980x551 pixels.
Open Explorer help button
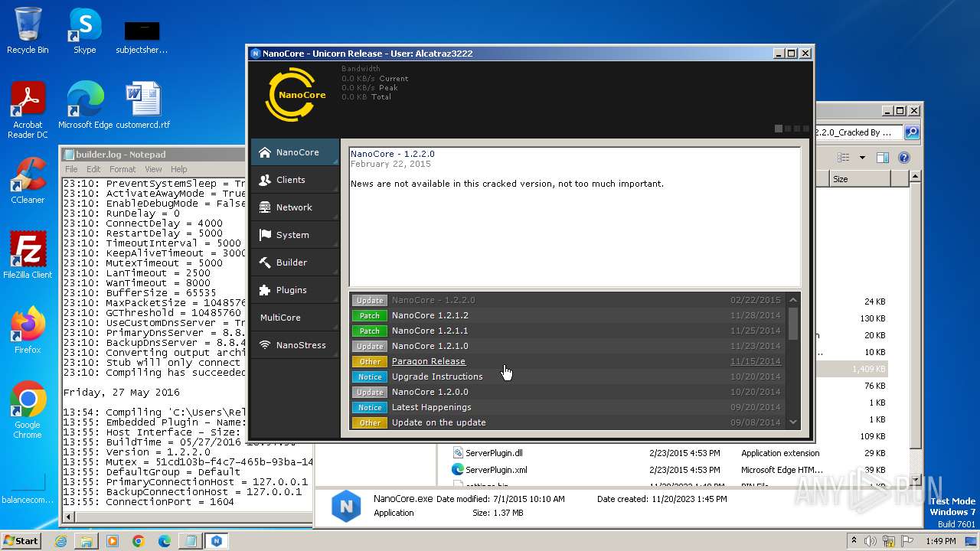(904, 158)
